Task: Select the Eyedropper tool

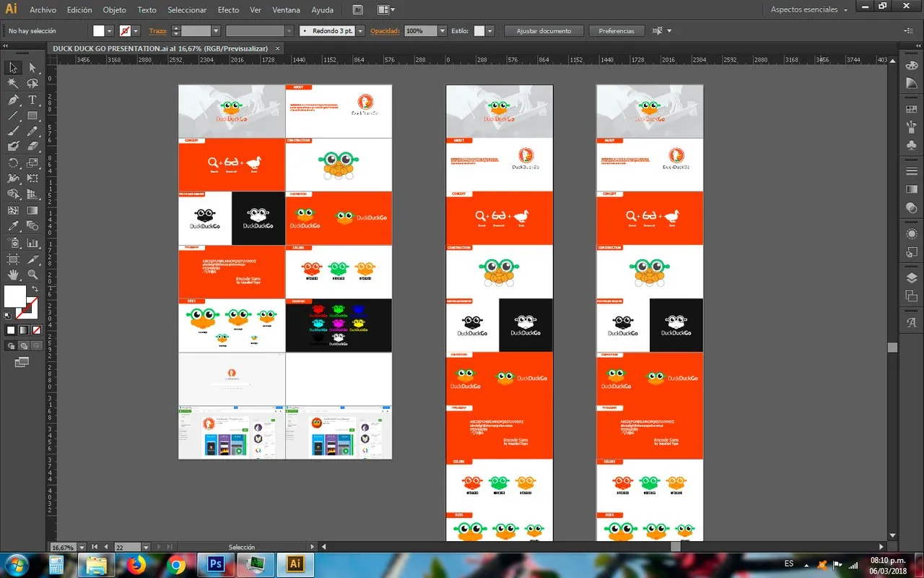Action: 13,226
